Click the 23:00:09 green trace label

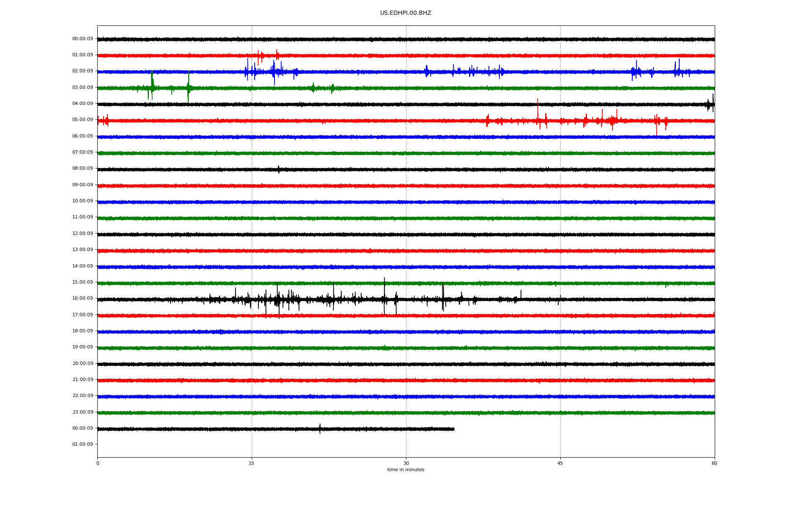tap(82, 412)
